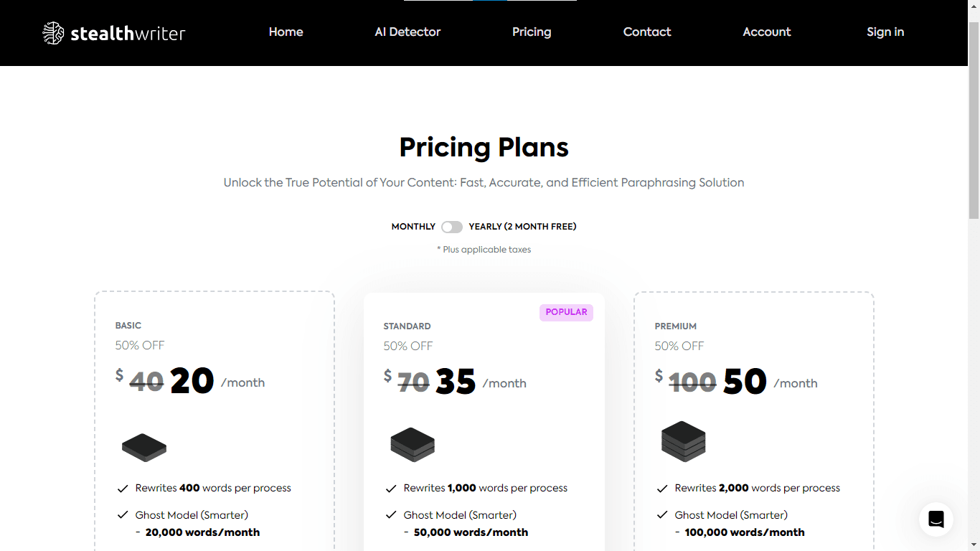Viewport: 980px width, 551px height.
Task: Open the AI Detector page
Action: point(407,32)
